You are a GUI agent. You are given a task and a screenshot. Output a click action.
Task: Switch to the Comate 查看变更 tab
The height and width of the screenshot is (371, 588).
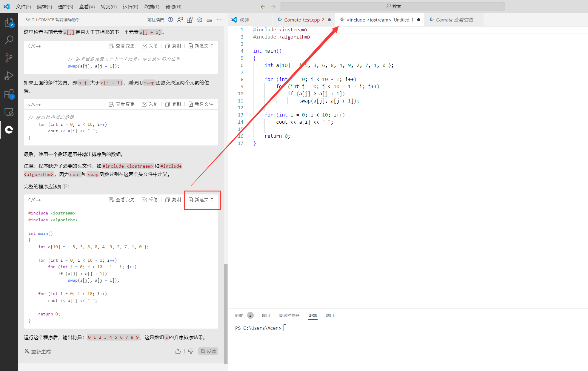pyautogui.click(x=454, y=20)
